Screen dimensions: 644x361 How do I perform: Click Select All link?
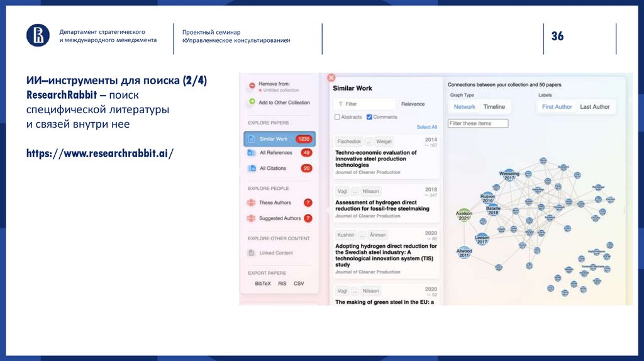(x=427, y=127)
